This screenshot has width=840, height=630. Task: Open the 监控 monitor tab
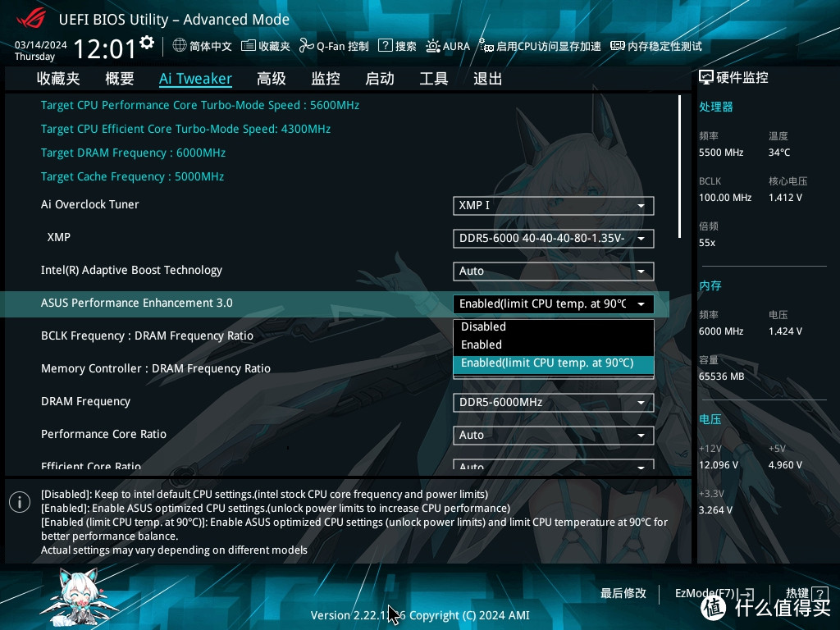point(326,79)
